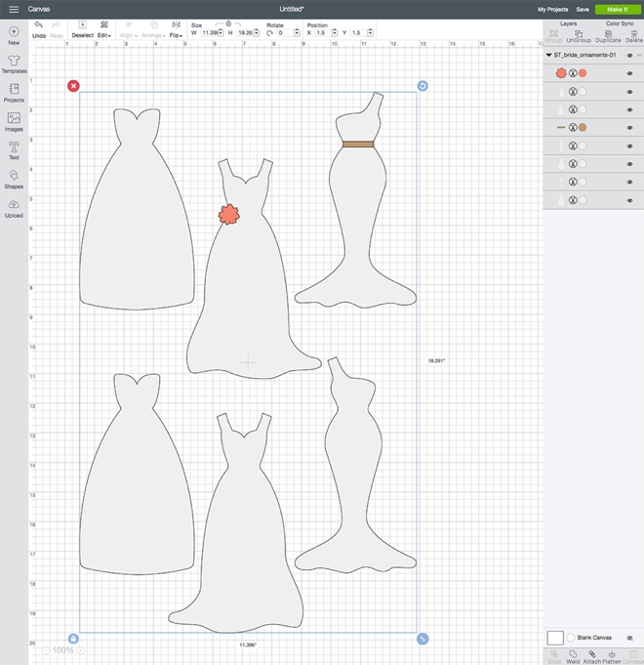Click the Undo arrow in toolbar
The image size is (644, 665).
coord(38,25)
